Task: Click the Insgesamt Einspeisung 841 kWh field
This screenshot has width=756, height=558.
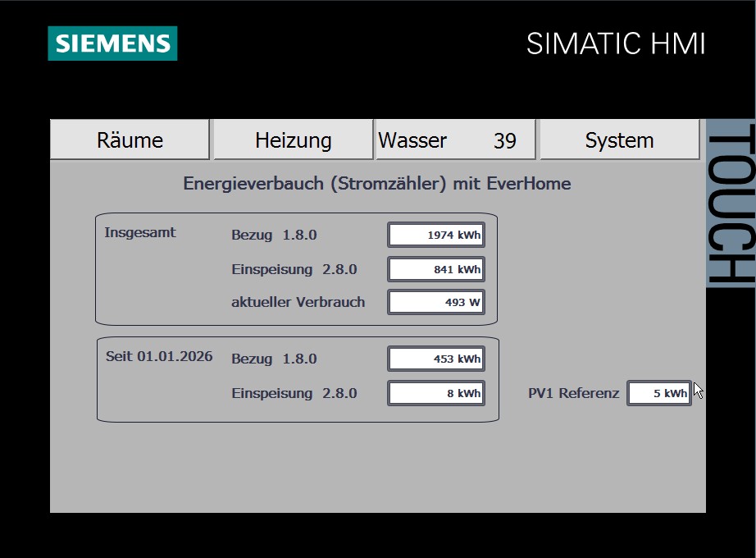Action: click(435, 269)
